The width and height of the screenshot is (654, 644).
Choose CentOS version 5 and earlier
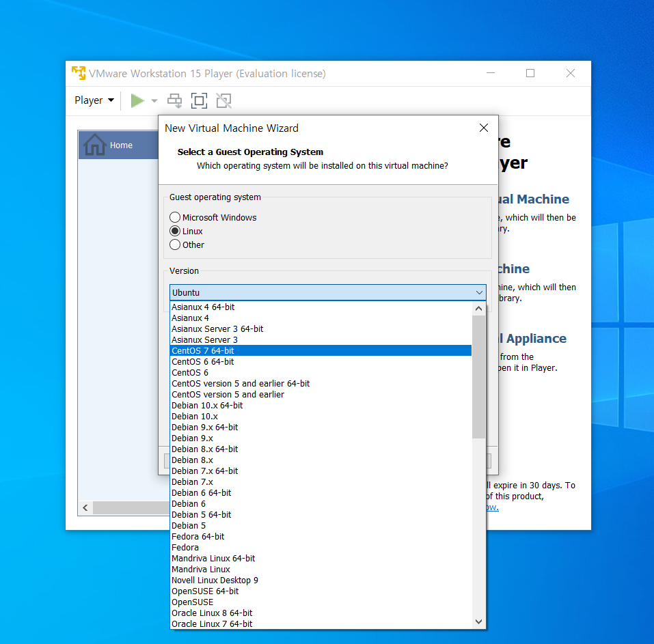point(321,394)
